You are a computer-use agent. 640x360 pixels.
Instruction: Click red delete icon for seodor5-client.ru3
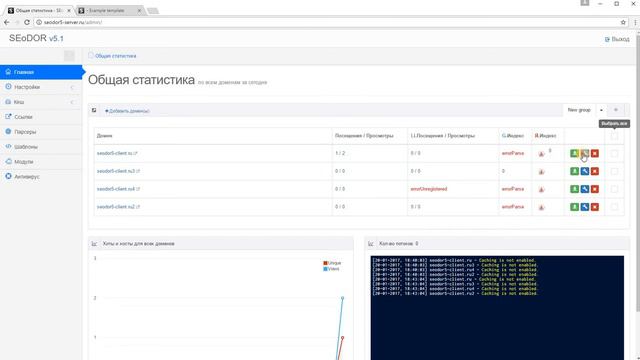(595, 171)
